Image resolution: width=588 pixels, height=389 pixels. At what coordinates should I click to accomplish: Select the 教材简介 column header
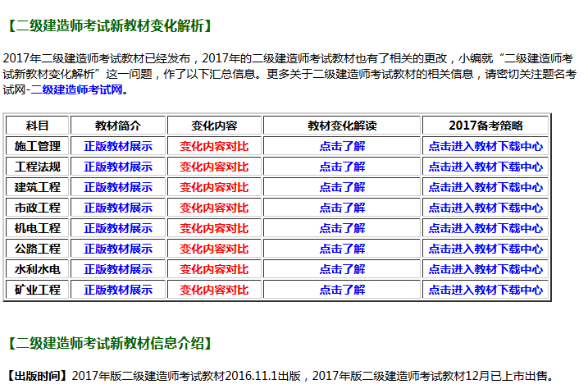coord(118,126)
